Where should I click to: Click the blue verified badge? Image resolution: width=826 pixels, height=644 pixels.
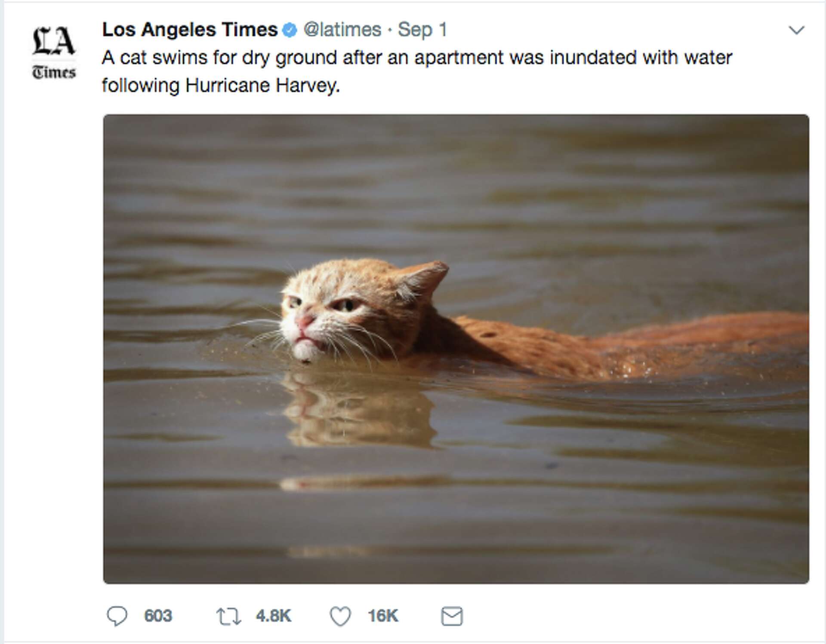(x=290, y=30)
